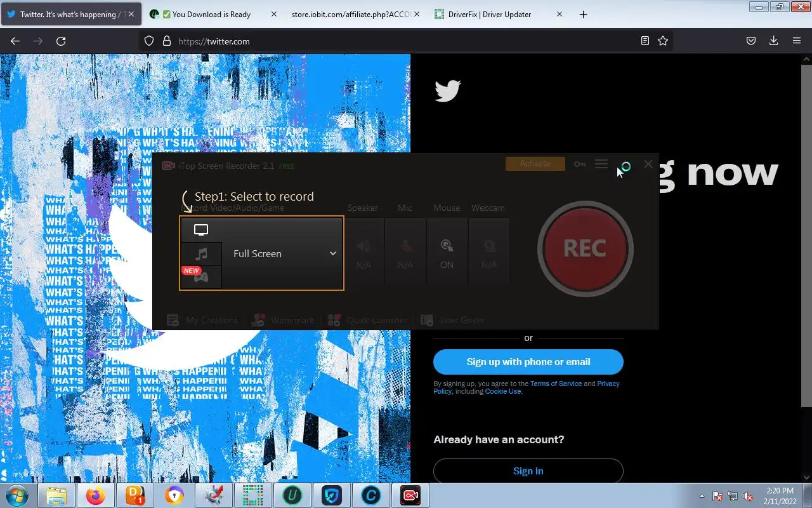
Task: Switch to the DriverFix Driver Updater tab
Action: (x=490, y=14)
